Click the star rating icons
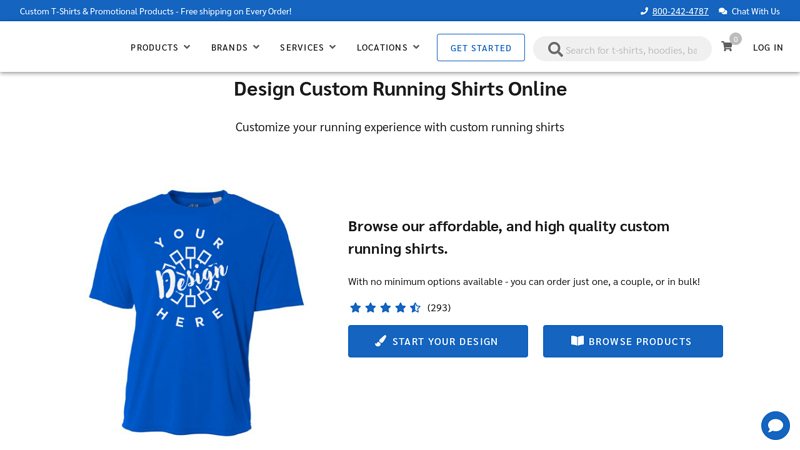Image resolution: width=800 pixels, height=450 pixels. click(x=385, y=308)
